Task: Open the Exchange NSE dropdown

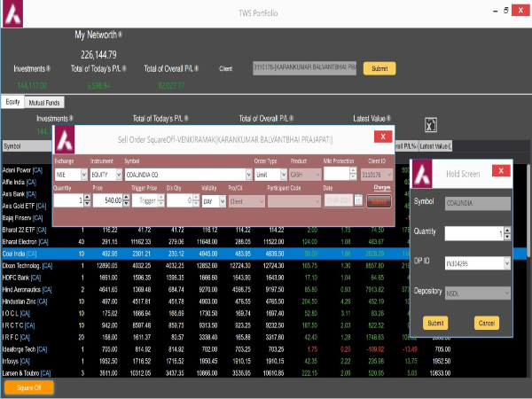Action: click(x=84, y=175)
